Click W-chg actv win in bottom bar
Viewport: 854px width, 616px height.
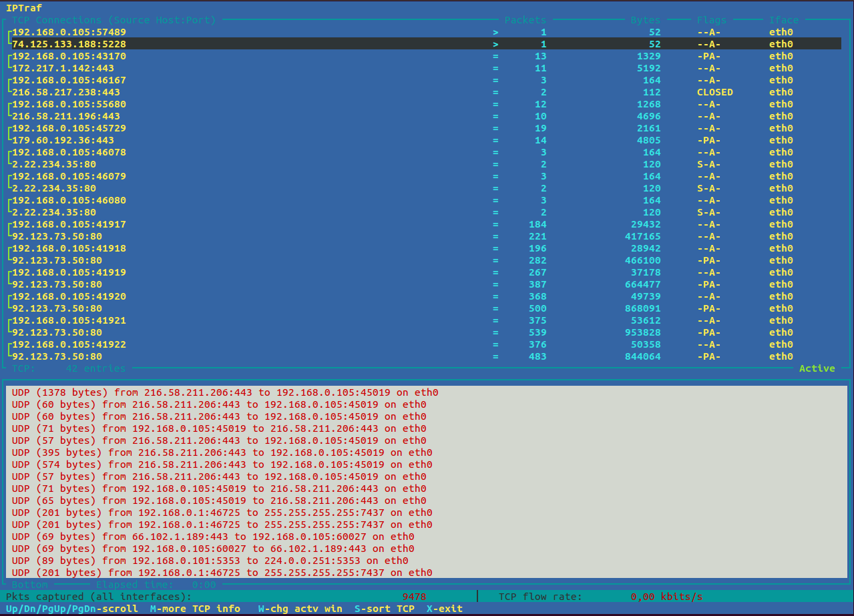[300, 609]
